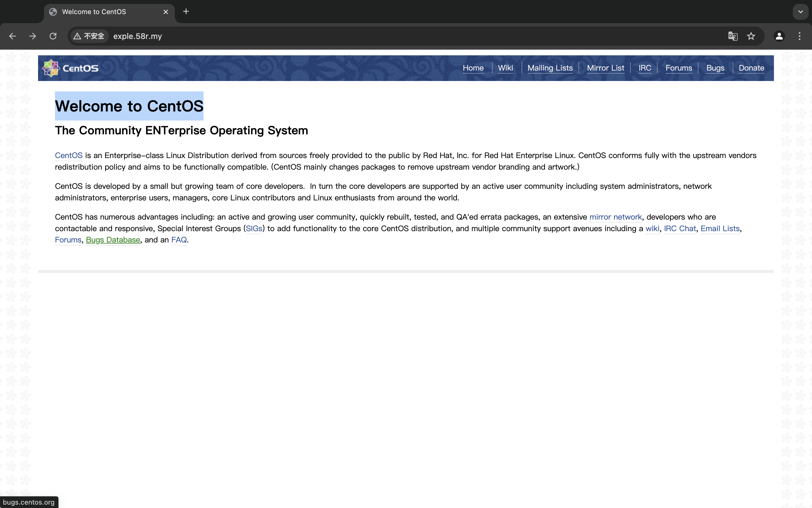This screenshot has height=508, width=812.
Task: Go forward with the browser forward arrow
Action: point(32,36)
